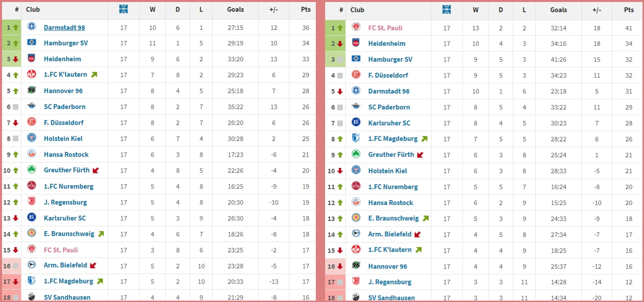Click the relegated arrow beside Arm. Bielefeld in right table

417,234
